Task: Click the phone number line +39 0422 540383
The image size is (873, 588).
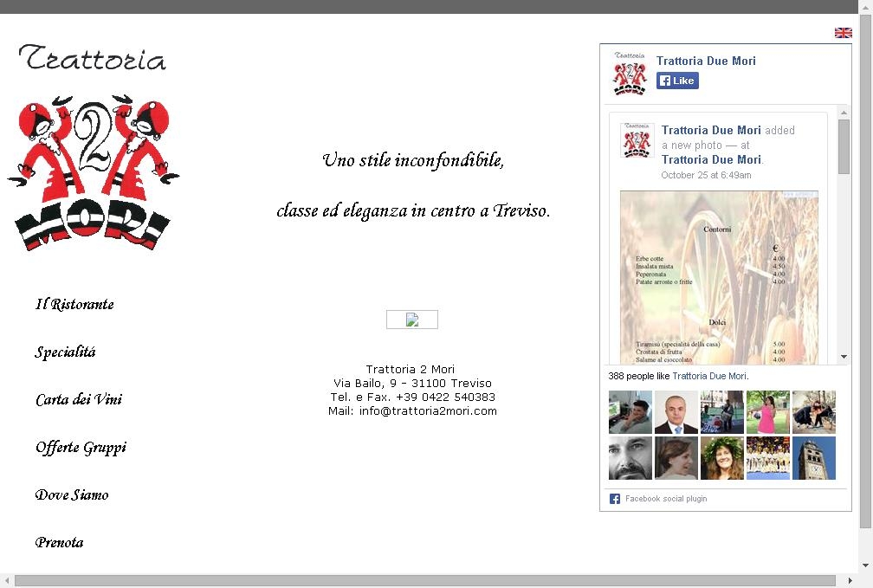Action: pyautogui.click(x=412, y=397)
